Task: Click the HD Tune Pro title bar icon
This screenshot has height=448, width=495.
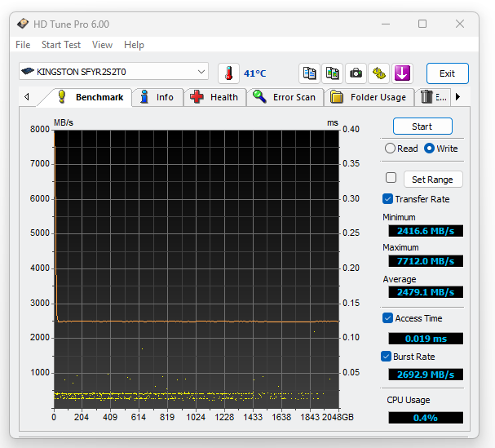Action: (23, 24)
